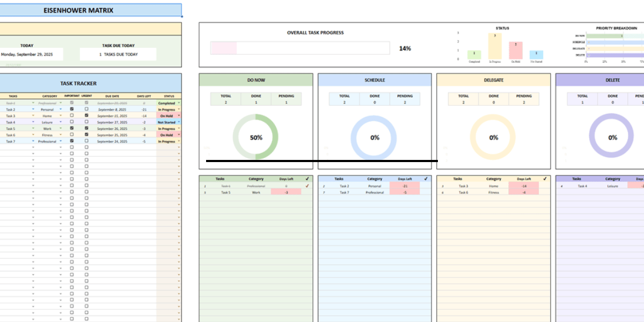The image size is (644, 322).
Task: Select the On Hold bar in the Status chart
Action: point(516,51)
